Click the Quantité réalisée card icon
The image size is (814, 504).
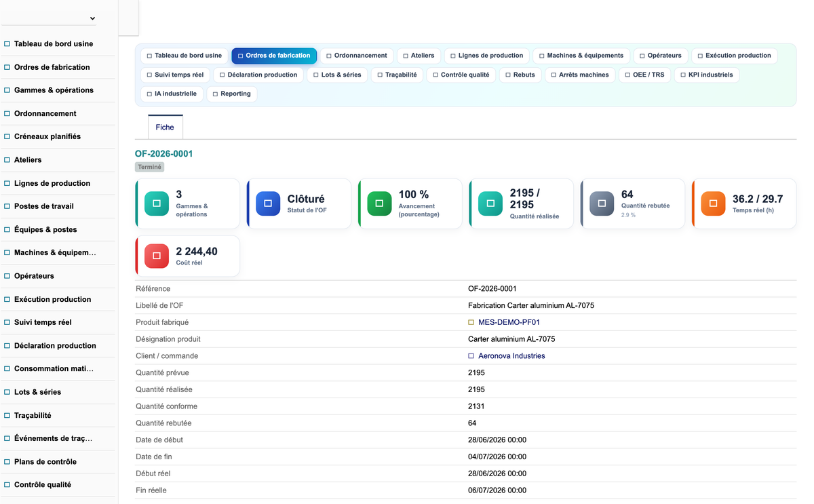[x=490, y=203]
